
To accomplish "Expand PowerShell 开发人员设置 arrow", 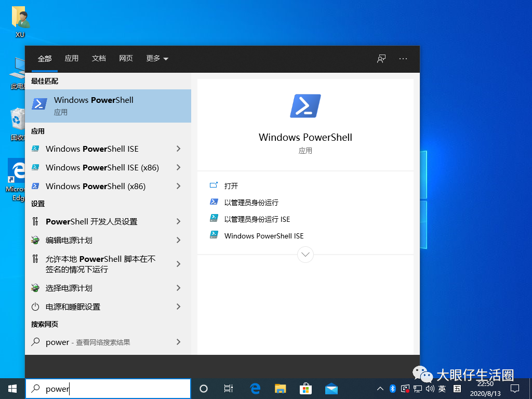I will click(x=179, y=221).
